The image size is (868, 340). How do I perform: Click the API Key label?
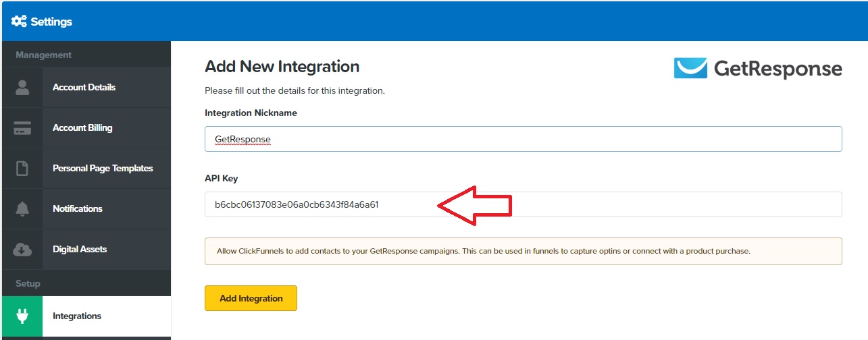[x=221, y=179]
